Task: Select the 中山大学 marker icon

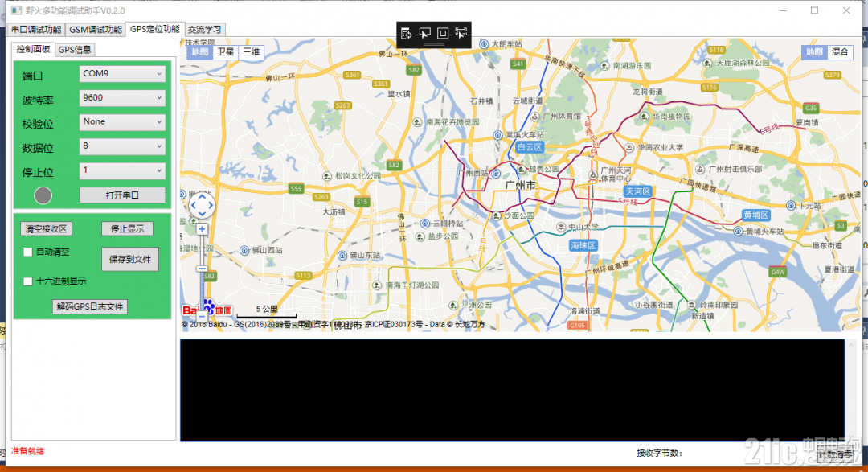Action: click(x=561, y=227)
